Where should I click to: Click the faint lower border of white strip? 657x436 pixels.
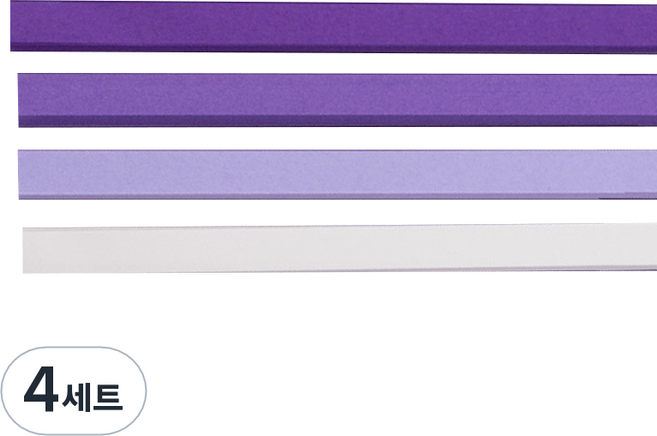(x=340, y=270)
